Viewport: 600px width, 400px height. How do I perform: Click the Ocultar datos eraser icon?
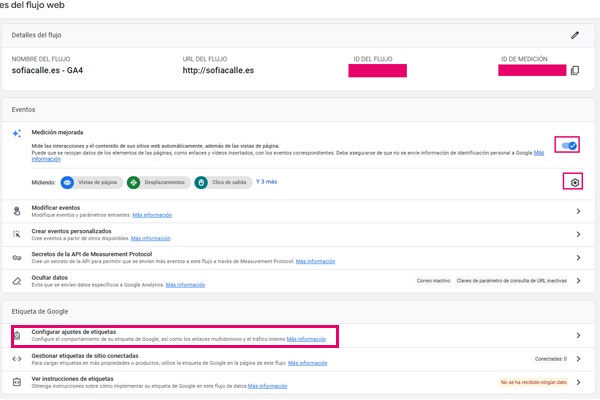[17, 281]
